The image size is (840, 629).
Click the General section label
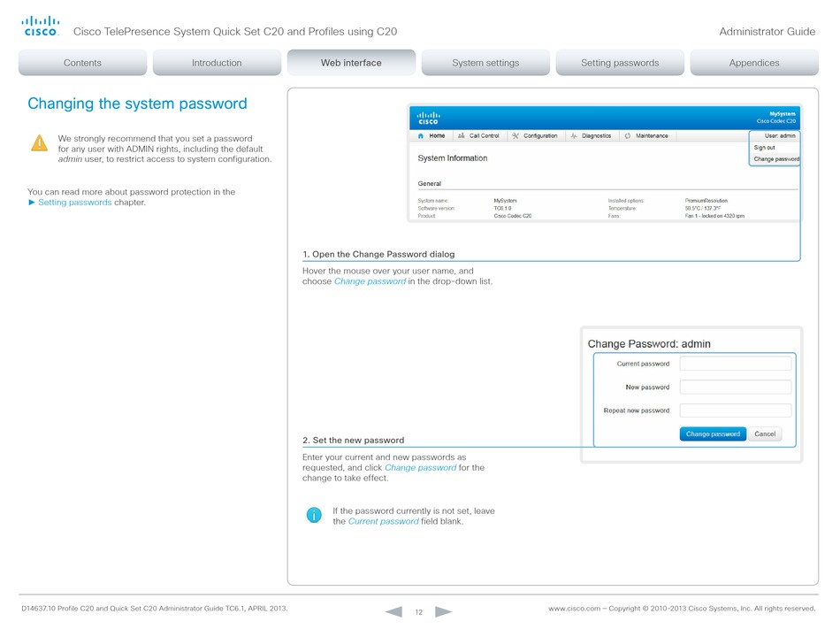(430, 184)
